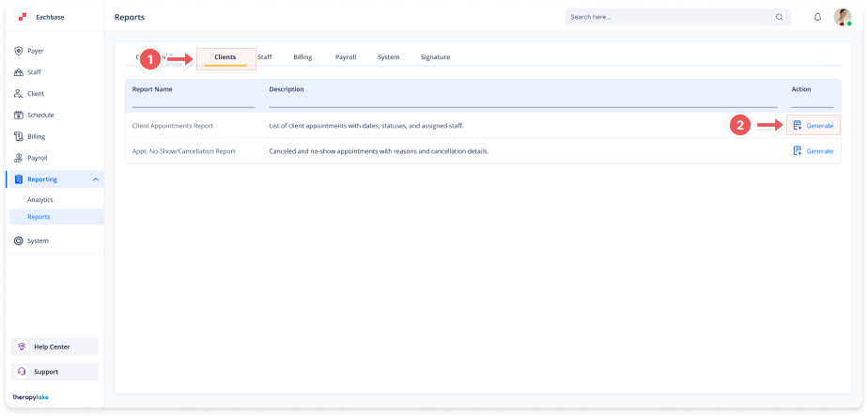
Task: Switch to the Payroll tab
Action: (346, 57)
